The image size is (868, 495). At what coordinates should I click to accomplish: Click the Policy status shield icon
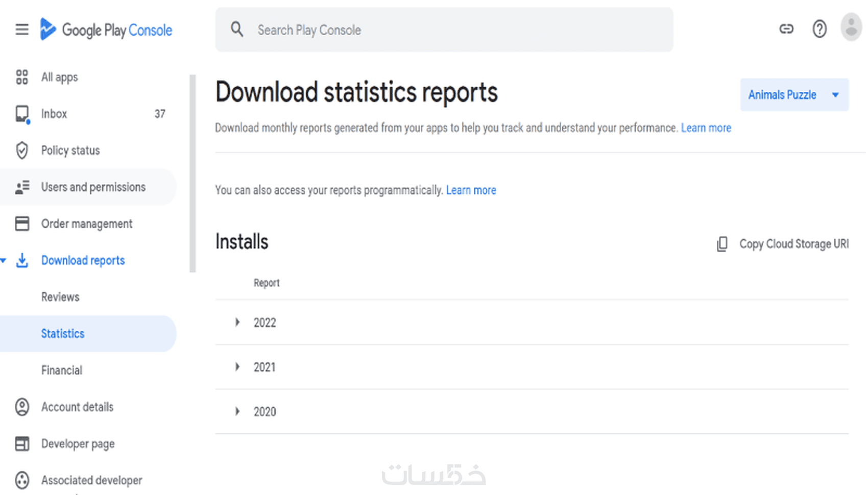tap(22, 151)
